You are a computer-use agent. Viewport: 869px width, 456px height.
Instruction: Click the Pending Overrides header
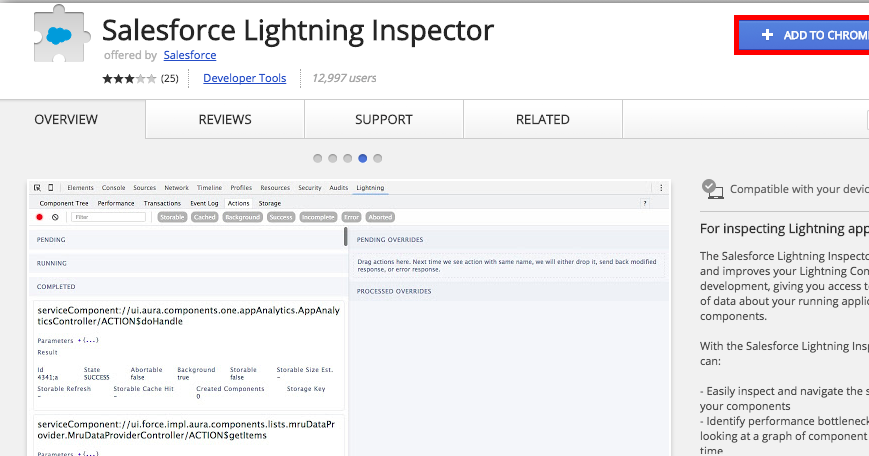coord(509,240)
